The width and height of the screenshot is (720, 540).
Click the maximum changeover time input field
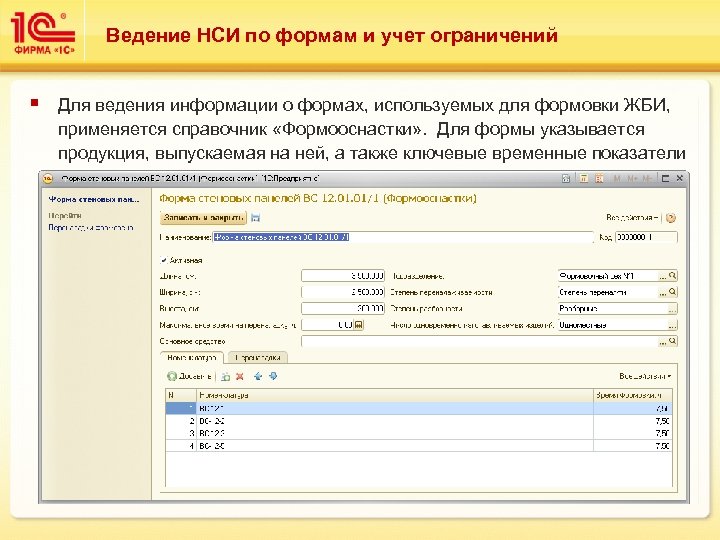coord(328,325)
